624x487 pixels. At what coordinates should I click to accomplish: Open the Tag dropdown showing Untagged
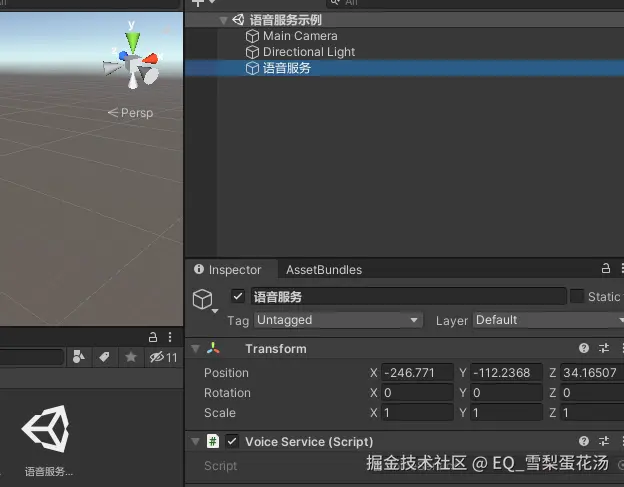point(338,320)
